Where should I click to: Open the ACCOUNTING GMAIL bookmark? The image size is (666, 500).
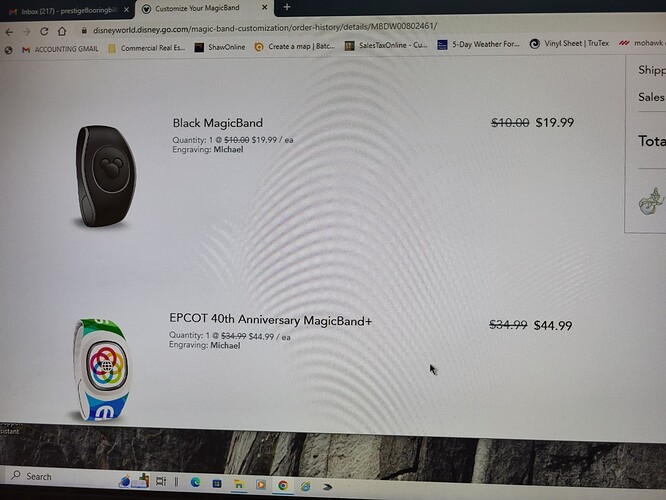coord(60,49)
